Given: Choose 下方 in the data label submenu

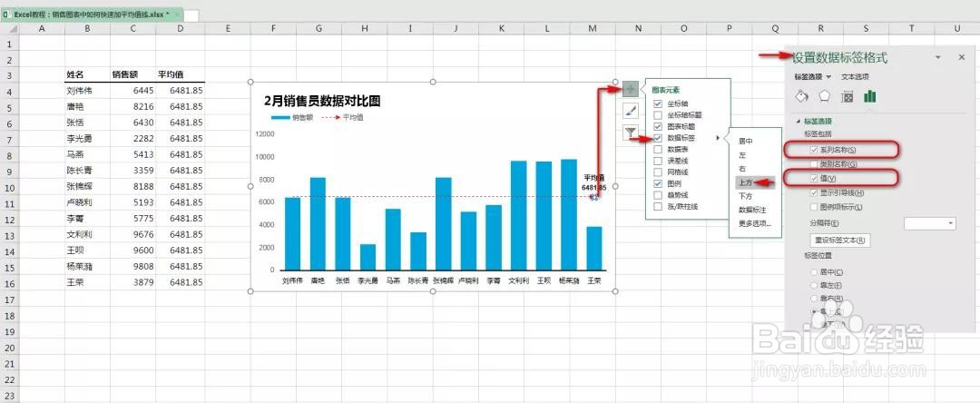Looking at the screenshot, I should click(746, 196).
